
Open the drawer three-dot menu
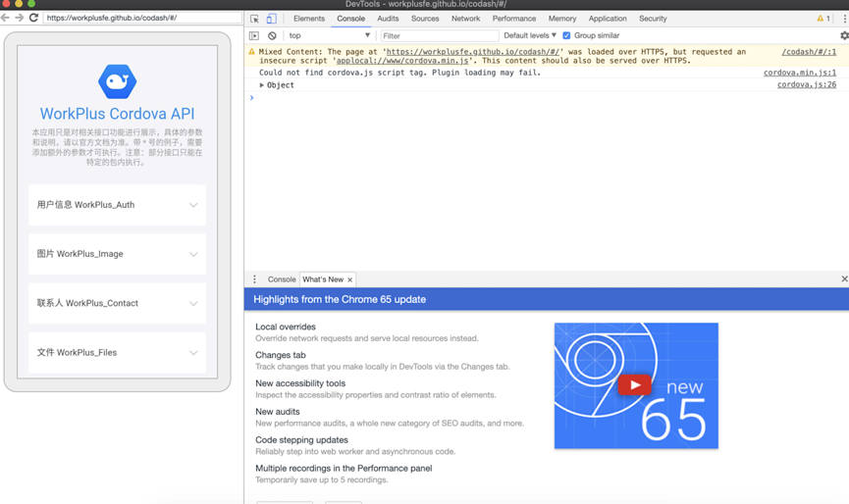point(254,279)
